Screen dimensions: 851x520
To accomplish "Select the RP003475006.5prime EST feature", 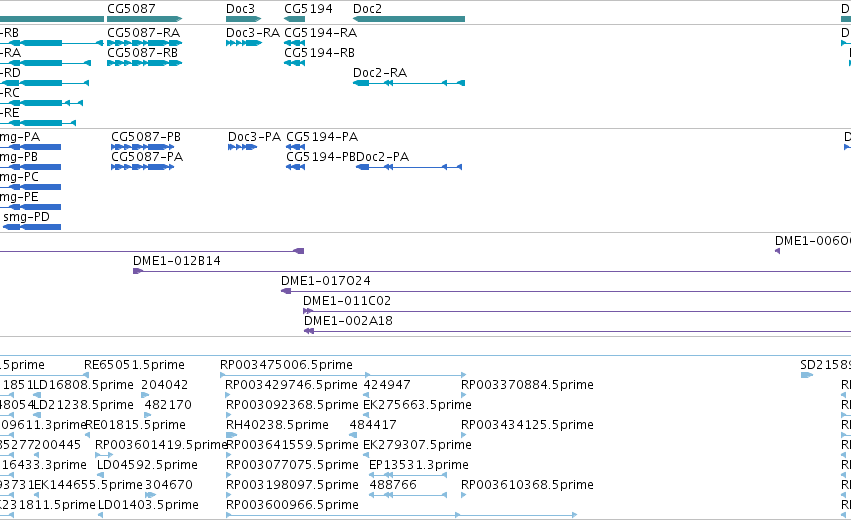I will pyautogui.click(x=343, y=375).
